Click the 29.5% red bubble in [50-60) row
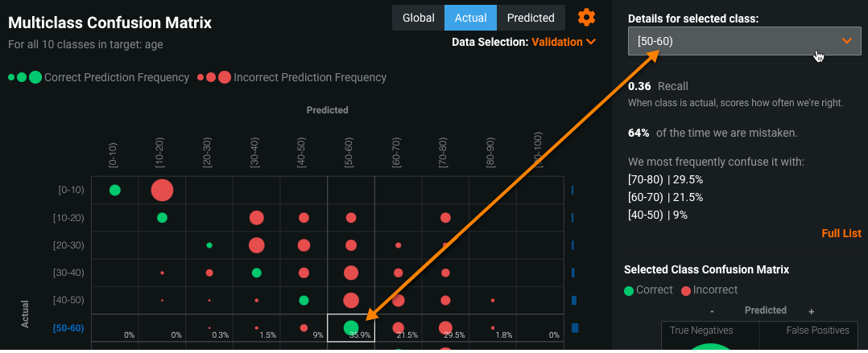Image resolution: width=868 pixels, height=353 pixels. (x=445, y=327)
